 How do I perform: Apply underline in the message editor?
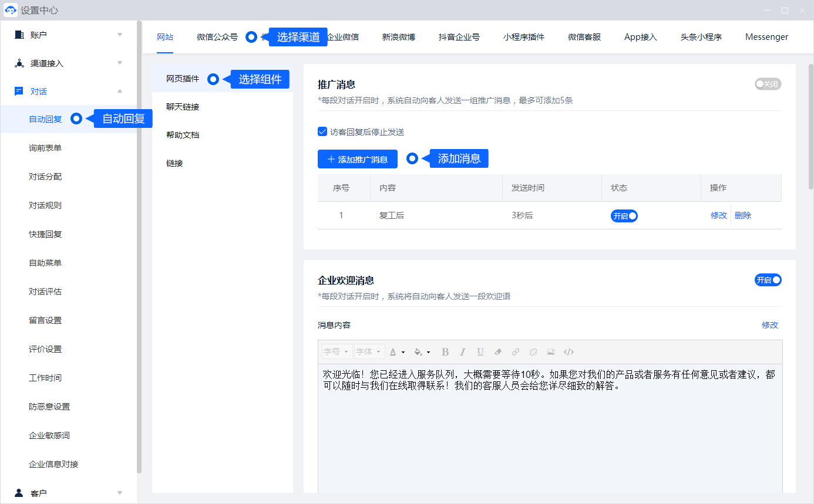tap(480, 352)
